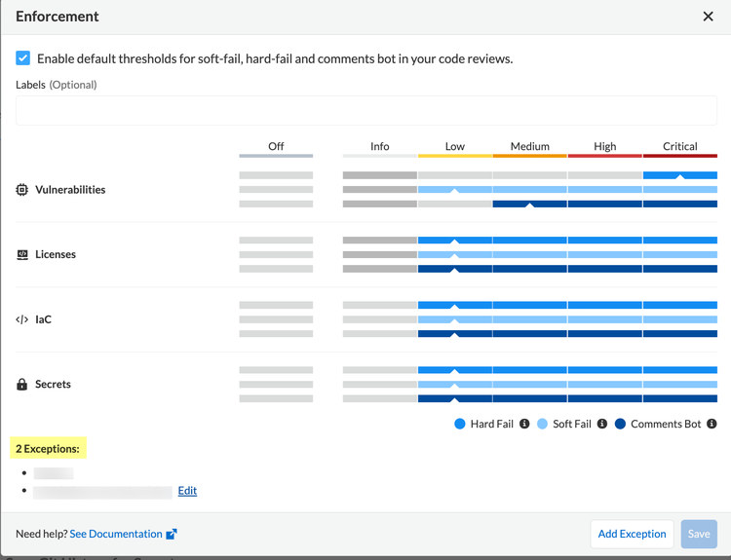Set Vulnerabilities soft fail to Off
The width and height of the screenshot is (731, 560).
tap(276, 190)
